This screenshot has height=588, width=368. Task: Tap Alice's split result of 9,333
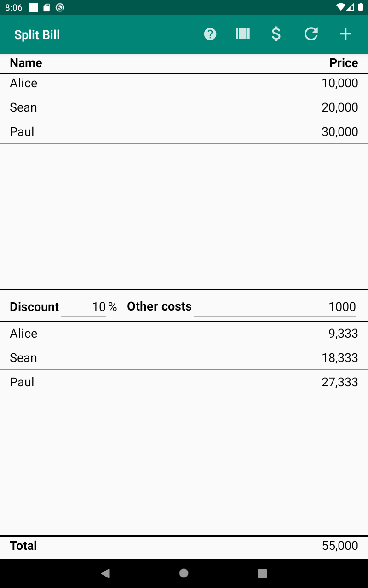184,334
